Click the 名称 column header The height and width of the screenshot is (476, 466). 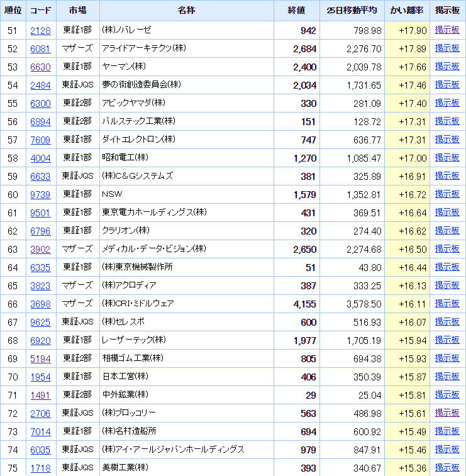coord(186,10)
